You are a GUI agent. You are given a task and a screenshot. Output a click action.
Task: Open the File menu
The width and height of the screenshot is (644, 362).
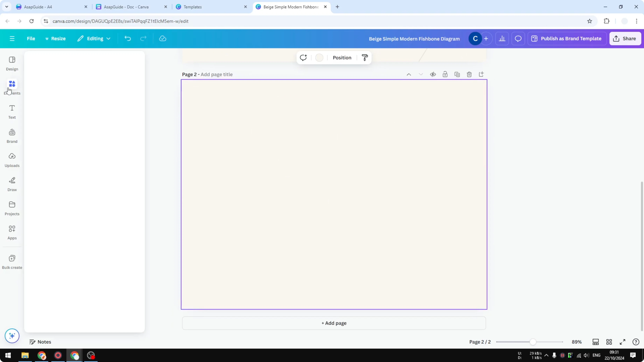31,38
